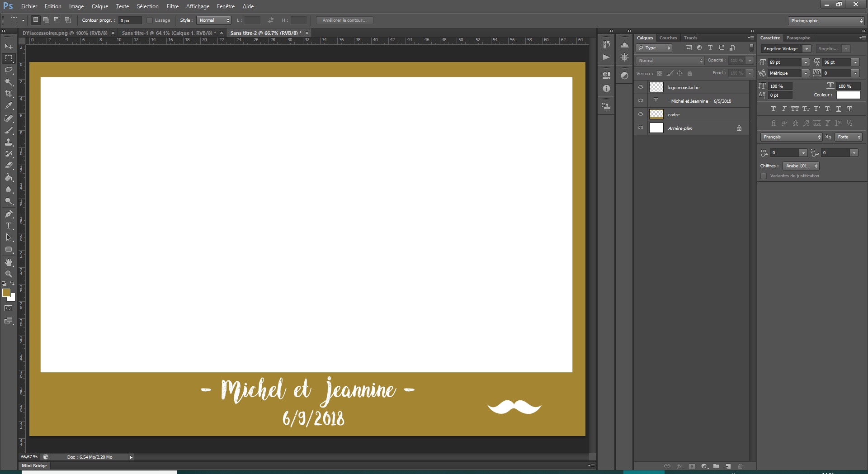Click the delete layer trash icon
Image resolution: width=868 pixels, height=474 pixels.
tap(740, 466)
